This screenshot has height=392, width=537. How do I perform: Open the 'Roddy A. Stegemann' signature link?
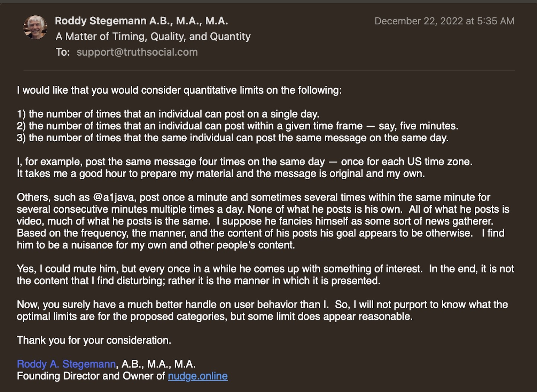[x=66, y=364]
